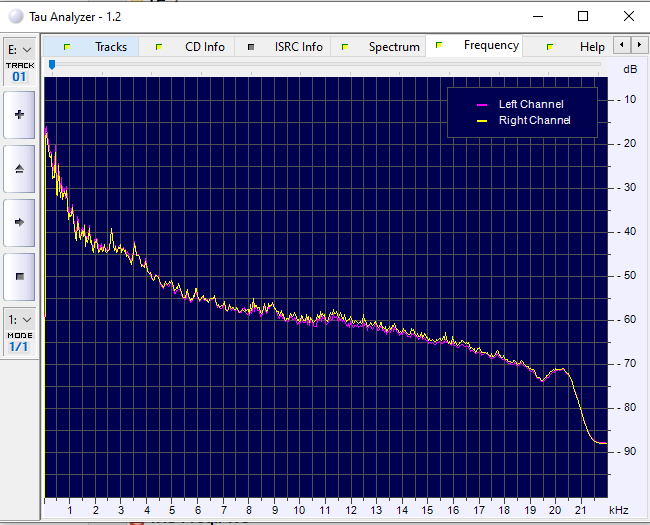Switch to the Tracks tab
The image size is (650, 525).
[x=91, y=47]
